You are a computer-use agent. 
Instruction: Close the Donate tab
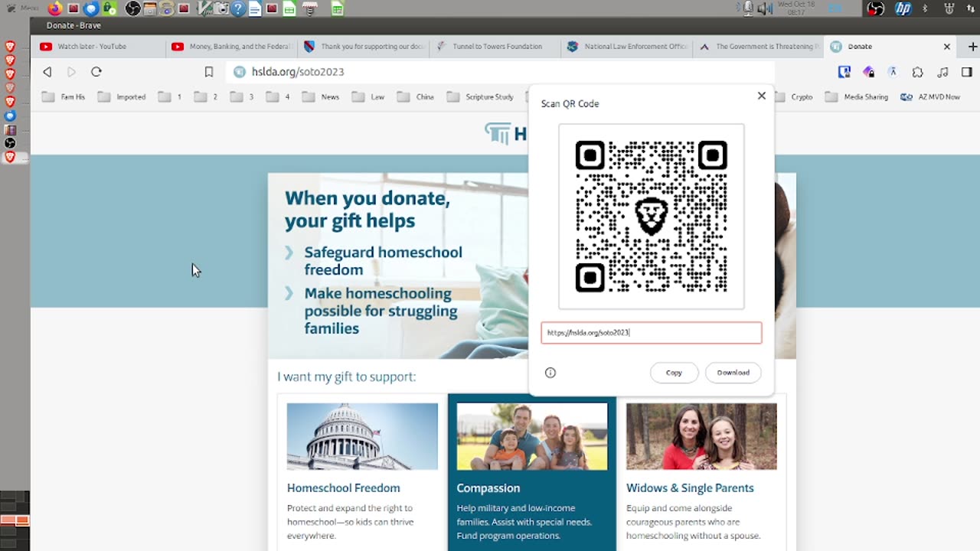click(x=946, y=47)
